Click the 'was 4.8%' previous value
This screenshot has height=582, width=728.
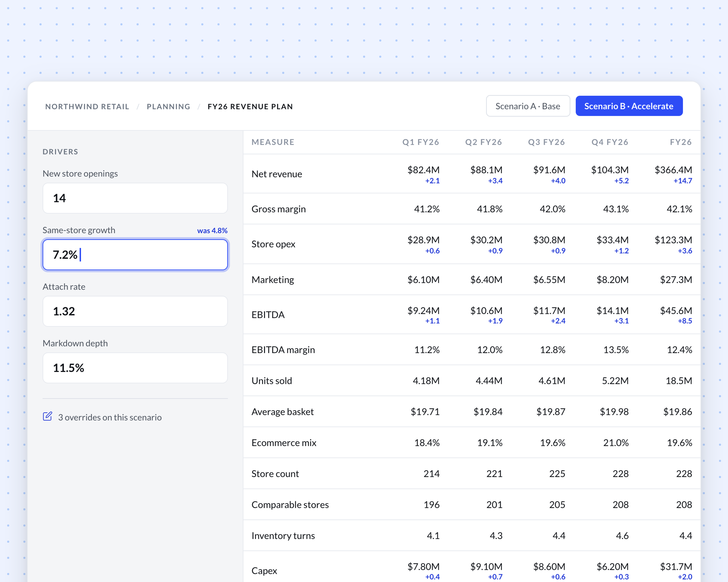tap(212, 230)
